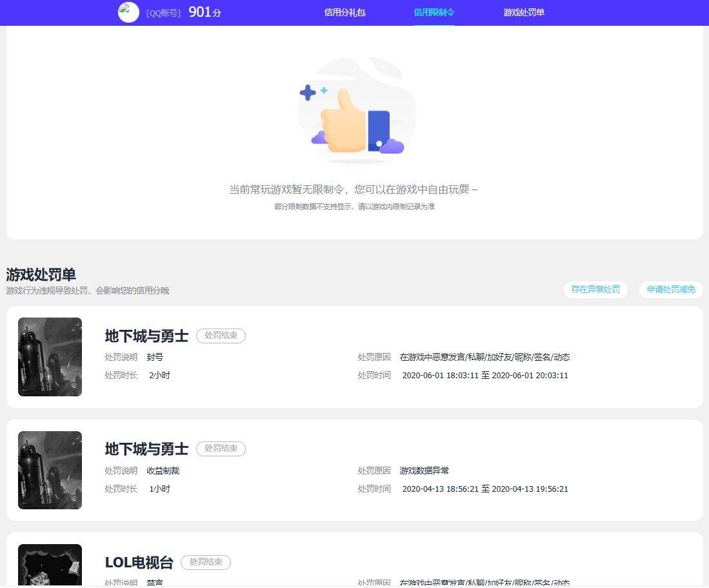Click the 申请处罚减免 button
The image size is (709, 588).
(x=670, y=290)
